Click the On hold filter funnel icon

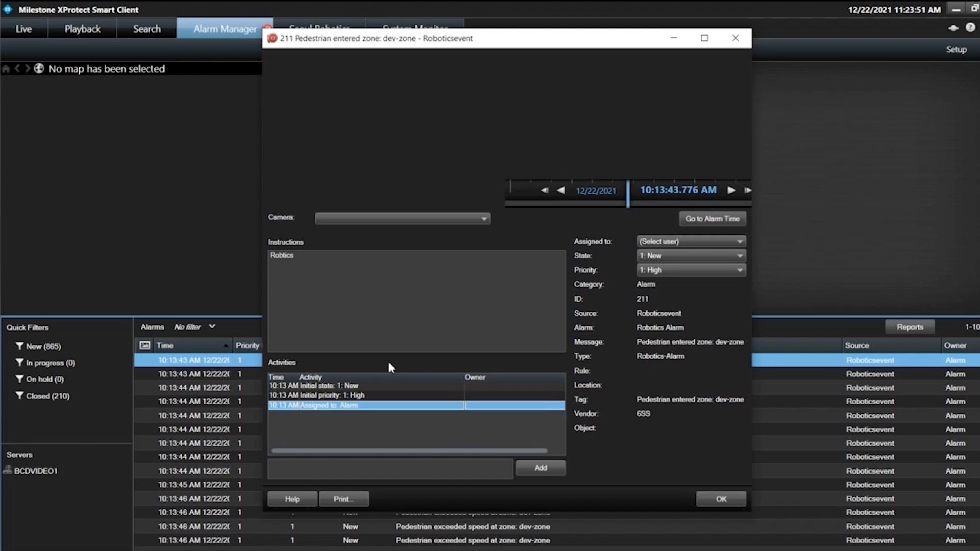pyautogui.click(x=19, y=379)
